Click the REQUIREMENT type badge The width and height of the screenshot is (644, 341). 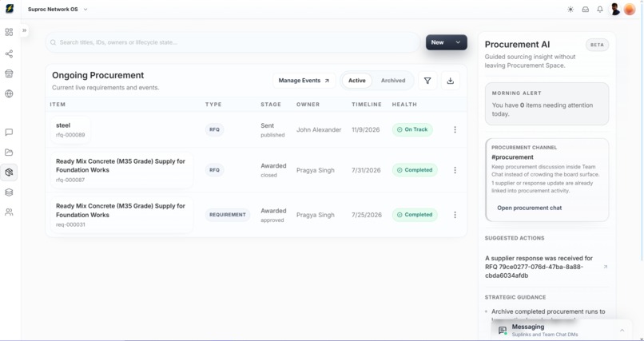[228, 215]
